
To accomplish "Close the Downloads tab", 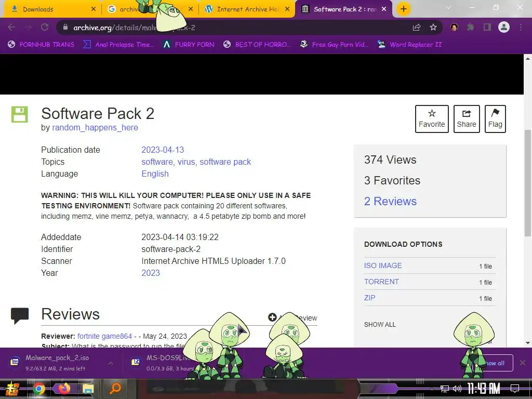I will (94, 9).
